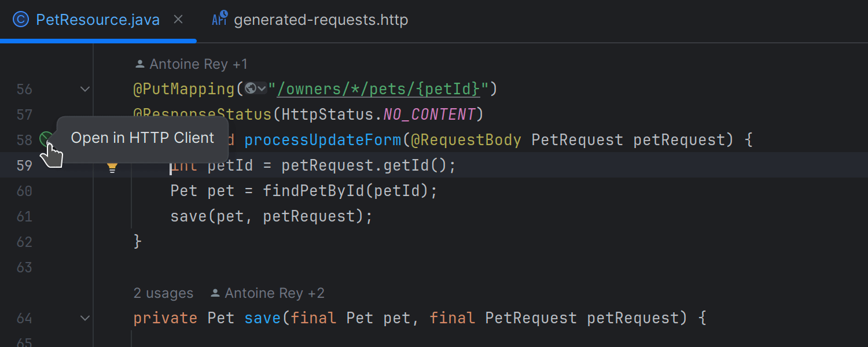The width and height of the screenshot is (868, 347).
Task: Click the author icon above the save method
Action: 215,293
